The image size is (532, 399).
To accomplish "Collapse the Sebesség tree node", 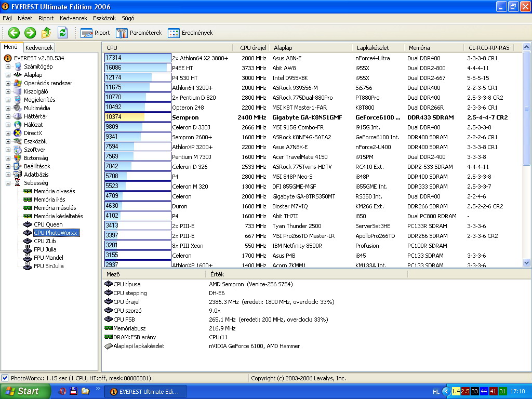I will (x=8, y=183).
